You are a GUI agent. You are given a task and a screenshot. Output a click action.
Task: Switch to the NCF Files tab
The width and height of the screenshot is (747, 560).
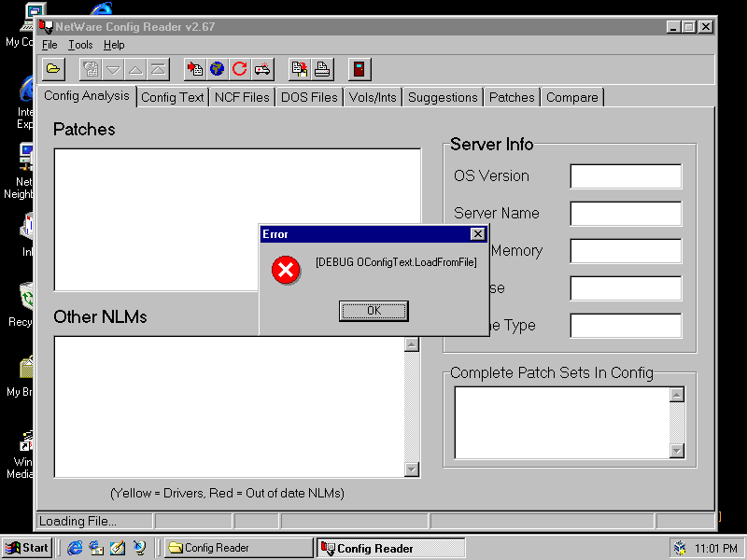click(x=242, y=98)
